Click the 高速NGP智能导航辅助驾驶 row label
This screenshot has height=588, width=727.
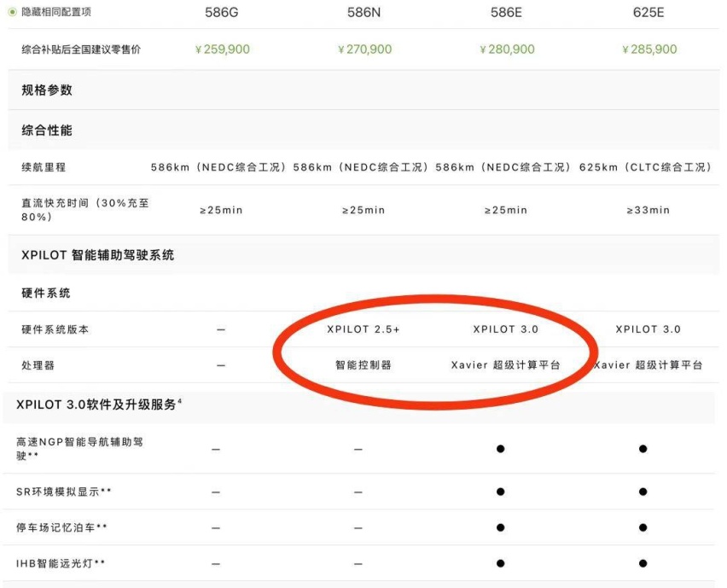79,448
